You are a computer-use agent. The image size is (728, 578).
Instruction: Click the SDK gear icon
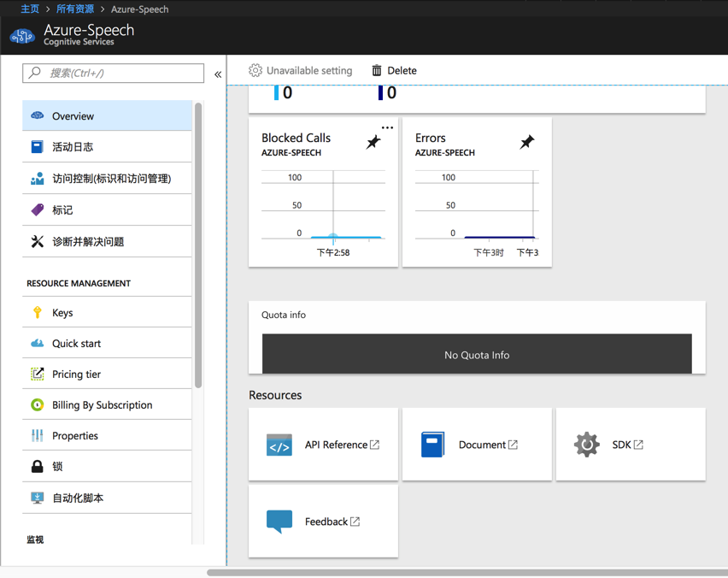[x=586, y=445]
